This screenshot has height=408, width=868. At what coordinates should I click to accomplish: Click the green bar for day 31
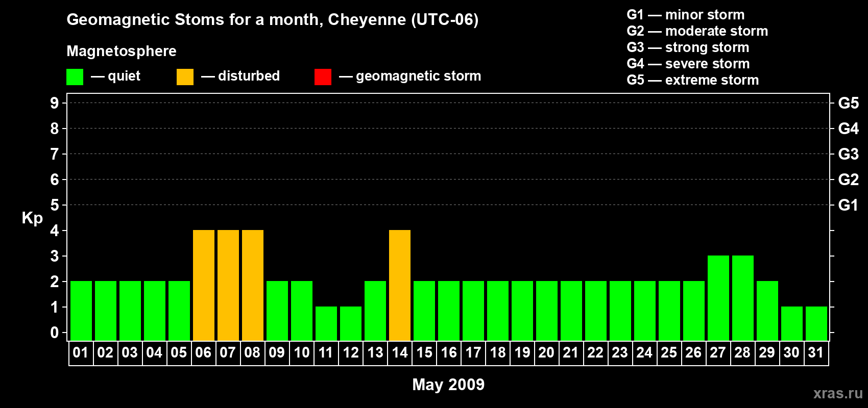(816, 324)
